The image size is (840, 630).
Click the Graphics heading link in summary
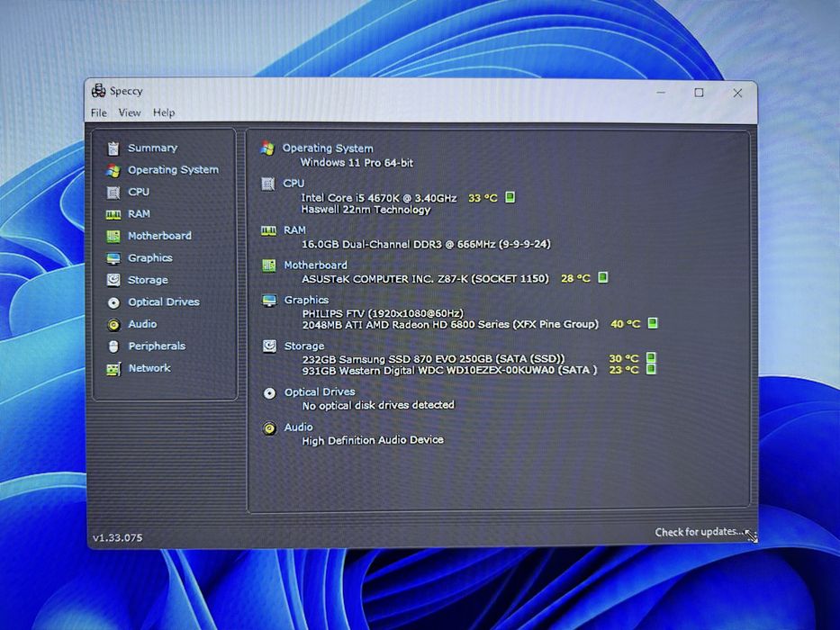click(306, 300)
